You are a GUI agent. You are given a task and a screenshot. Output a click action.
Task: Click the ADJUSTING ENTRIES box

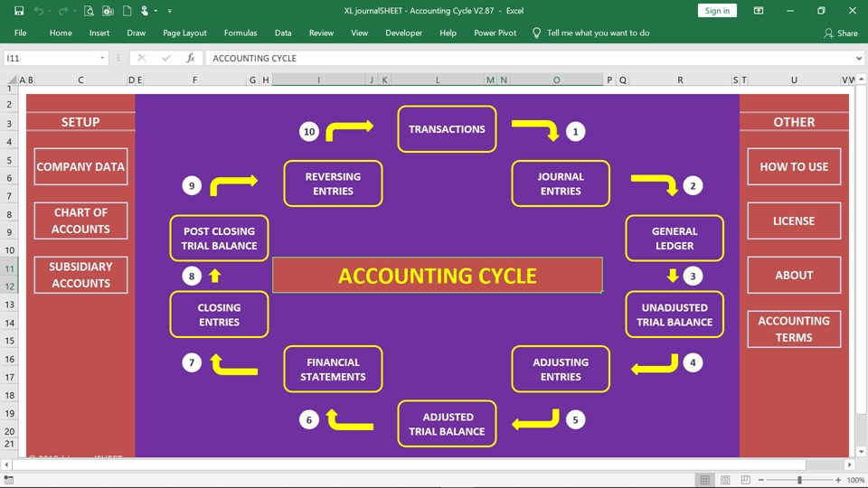[x=561, y=369]
